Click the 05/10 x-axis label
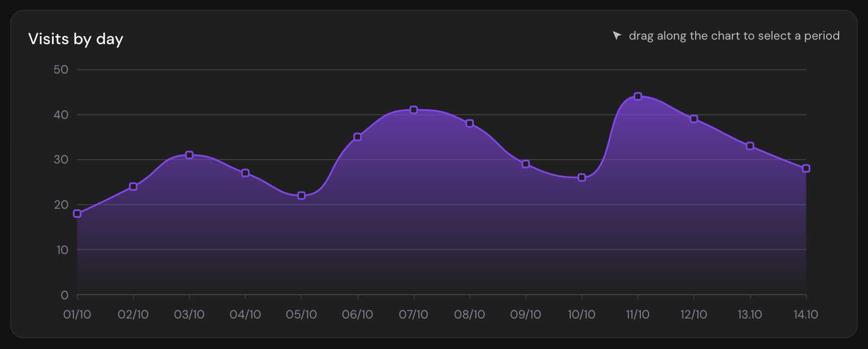 (x=301, y=314)
